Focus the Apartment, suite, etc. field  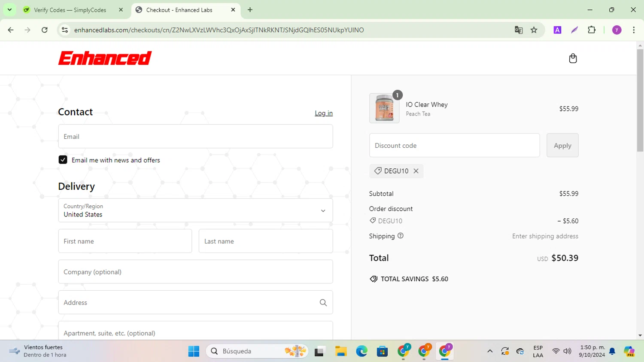click(195, 331)
